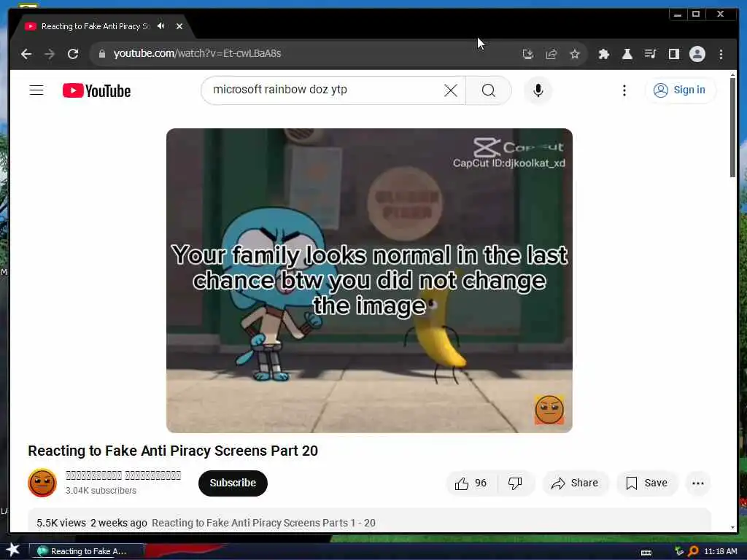This screenshot has width=747, height=560.
Task: Click the green arrows tray icon
Action: pos(679,551)
